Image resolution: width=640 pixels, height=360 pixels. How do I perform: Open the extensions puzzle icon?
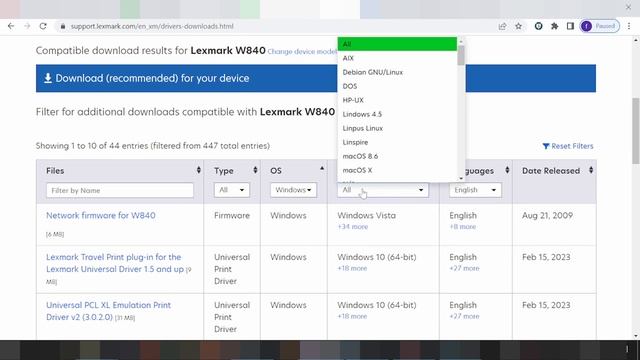[x=554, y=26]
